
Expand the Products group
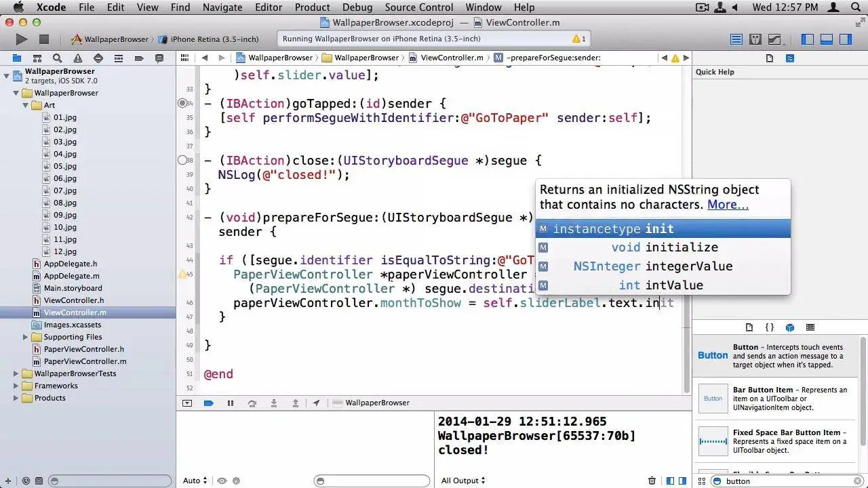(x=16, y=398)
